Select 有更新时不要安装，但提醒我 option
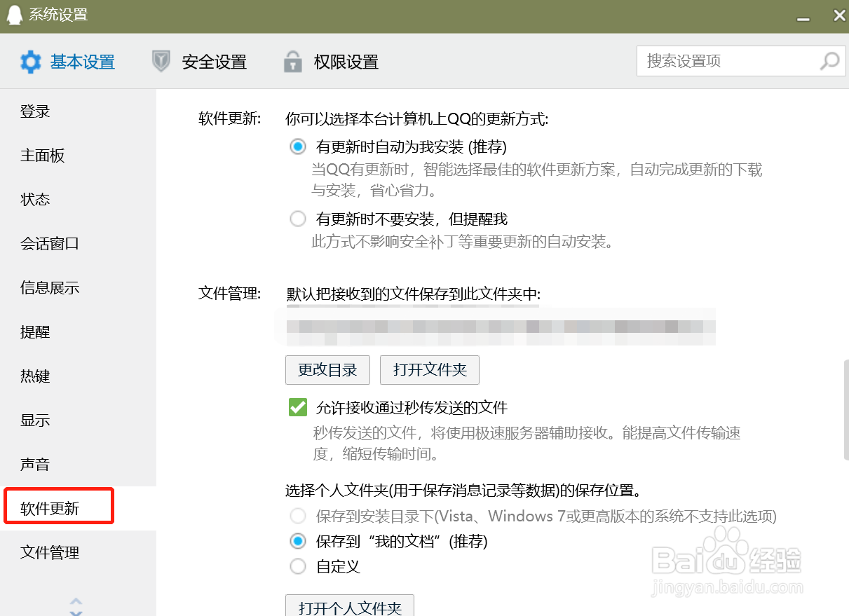Image resolution: width=849 pixels, height=616 pixels. coord(297,219)
